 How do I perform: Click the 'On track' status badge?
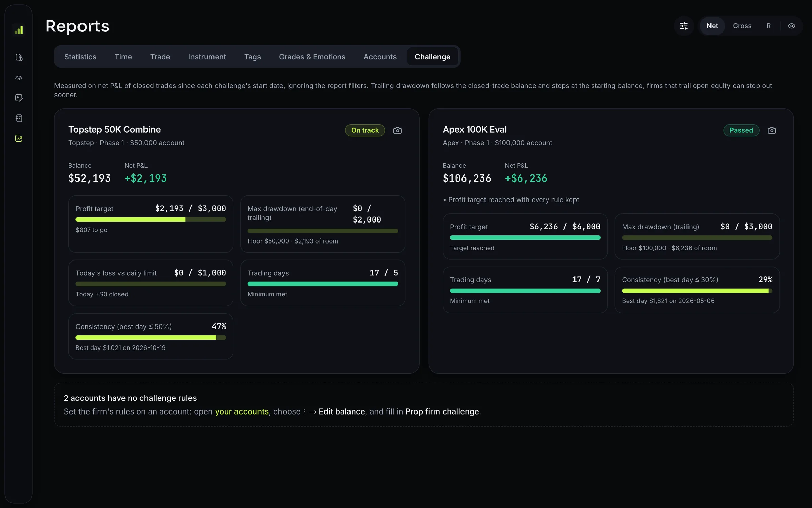(365, 130)
